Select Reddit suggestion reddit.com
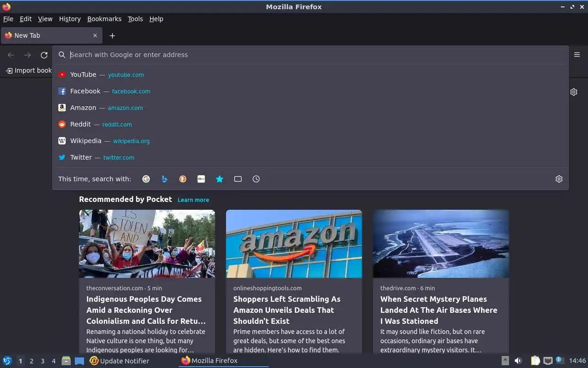 tap(311, 124)
